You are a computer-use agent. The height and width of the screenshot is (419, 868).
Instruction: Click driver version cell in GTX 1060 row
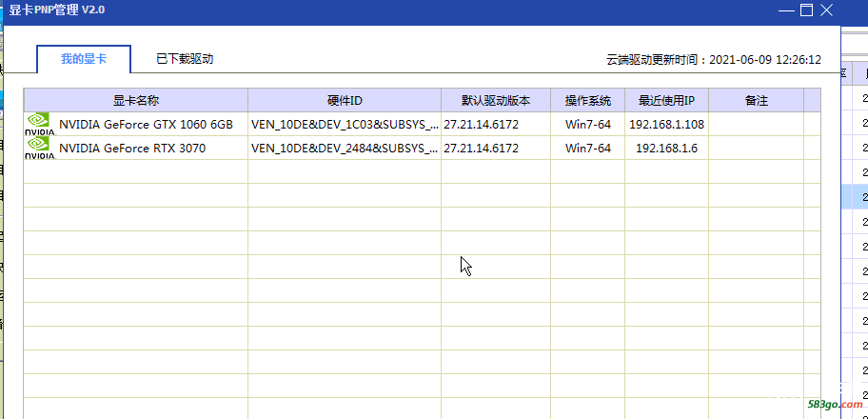tap(496, 124)
